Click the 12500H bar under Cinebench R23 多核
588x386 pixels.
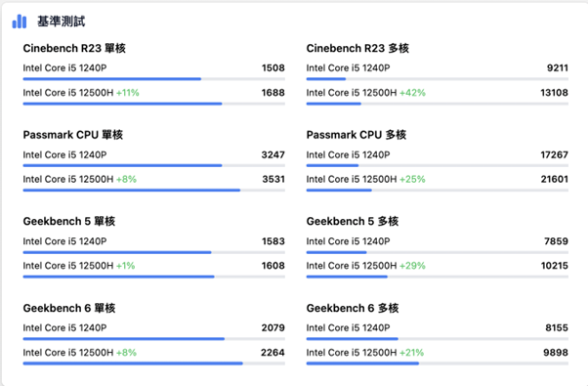click(x=438, y=104)
